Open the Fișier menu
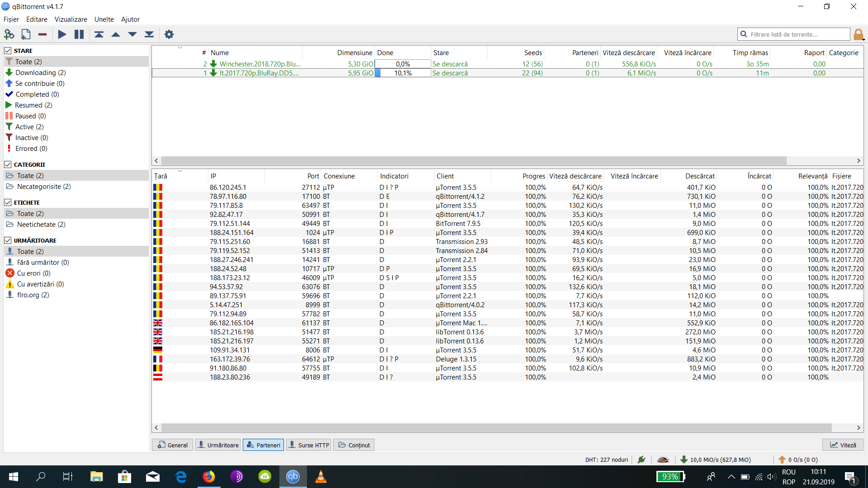The width and height of the screenshot is (868, 488). (11, 19)
